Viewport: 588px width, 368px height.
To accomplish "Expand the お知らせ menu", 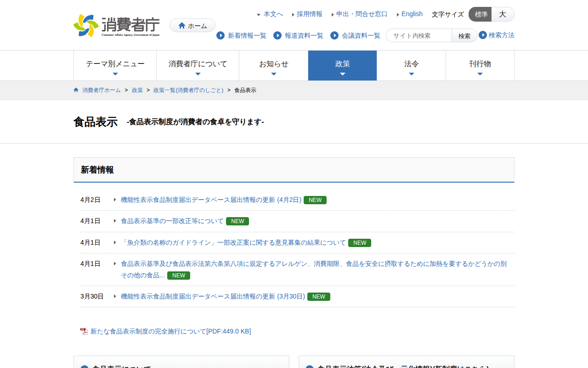I will coord(273,66).
